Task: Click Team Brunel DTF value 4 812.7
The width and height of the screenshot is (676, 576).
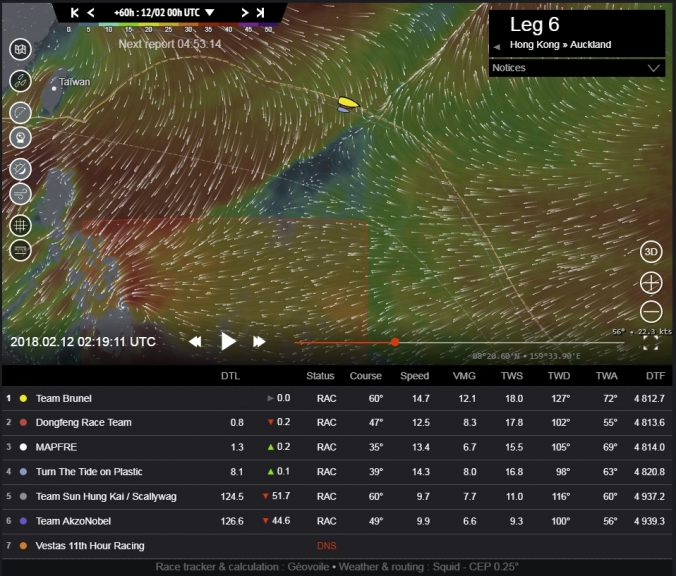Action: (x=649, y=398)
